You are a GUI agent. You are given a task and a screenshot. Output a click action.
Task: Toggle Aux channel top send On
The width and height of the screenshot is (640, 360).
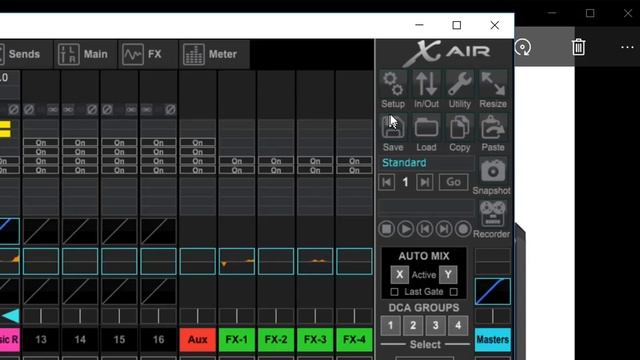[x=198, y=142]
